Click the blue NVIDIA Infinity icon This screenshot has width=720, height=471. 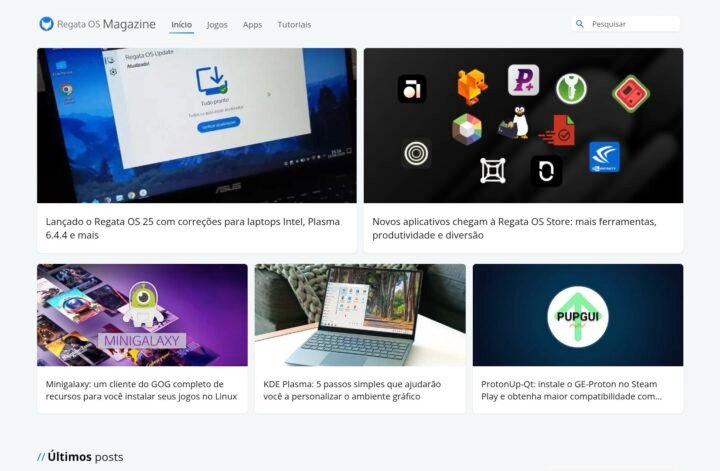604,156
